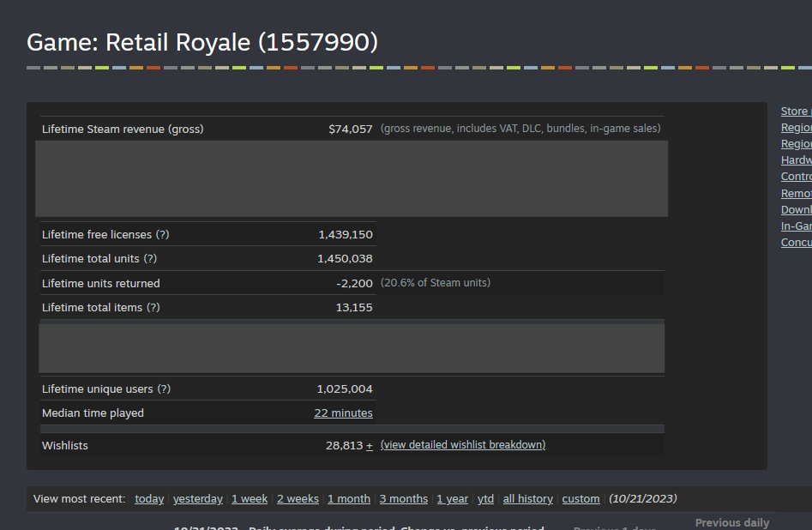Click the 'Lifetime units returned' label
This screenshot has height=530, width=812.
pyautogui.click(x=101, y=283)
